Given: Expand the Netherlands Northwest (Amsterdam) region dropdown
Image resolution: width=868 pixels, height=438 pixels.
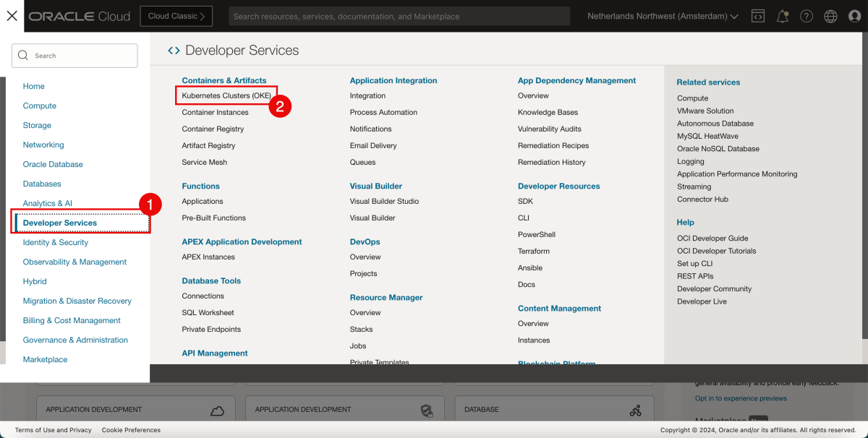Looking at the screenshot, I should (x=660, y=15).
